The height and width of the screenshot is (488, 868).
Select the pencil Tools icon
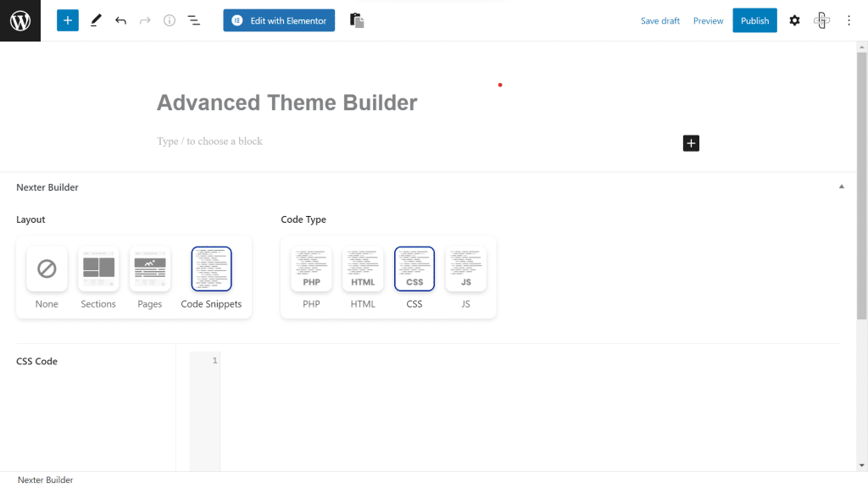pos(96,20)
